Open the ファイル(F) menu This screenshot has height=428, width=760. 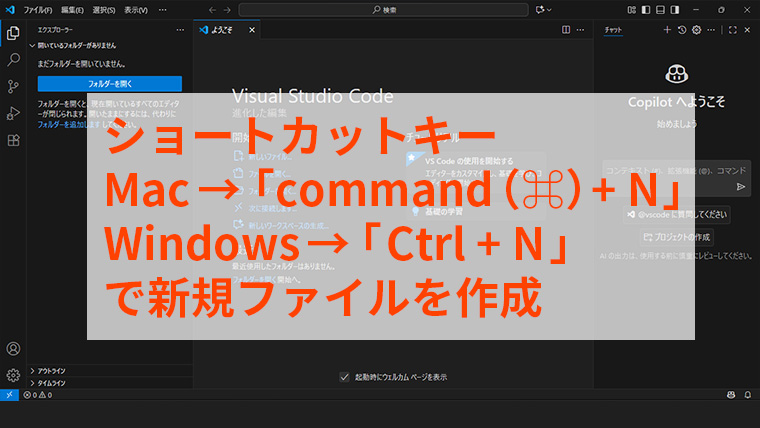[x=38, y=10]
